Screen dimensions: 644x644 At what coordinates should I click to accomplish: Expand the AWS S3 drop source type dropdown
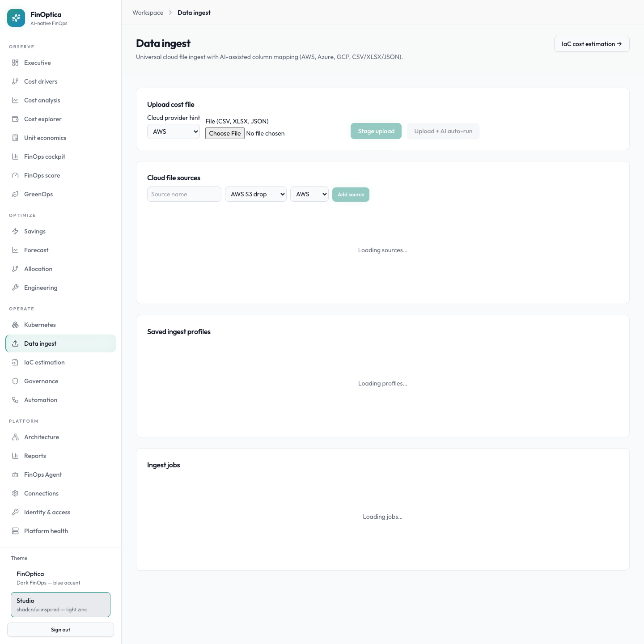(256, 194)
